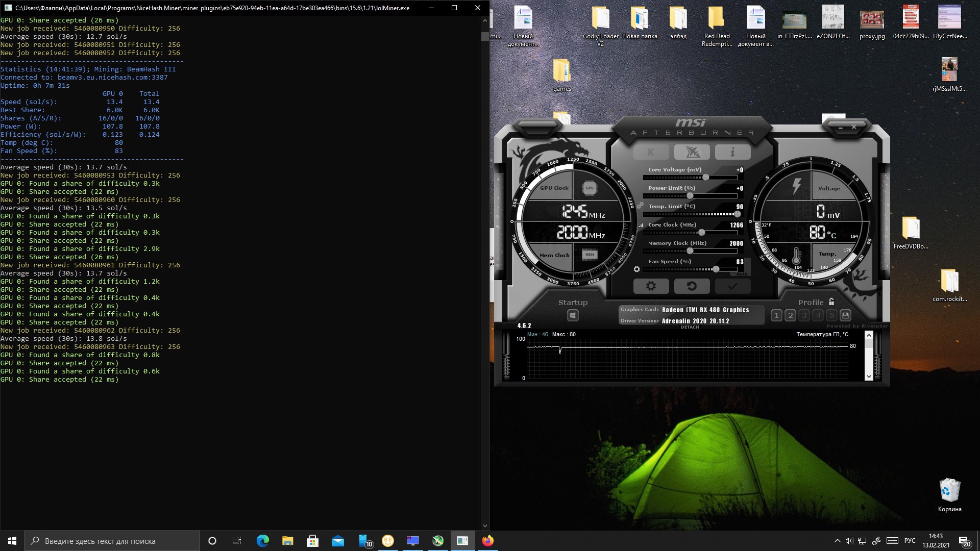Toggle apply at Windows Startup
Image resolution: width=980 pixels, height=551 pixels.
(x=573, y=316)
